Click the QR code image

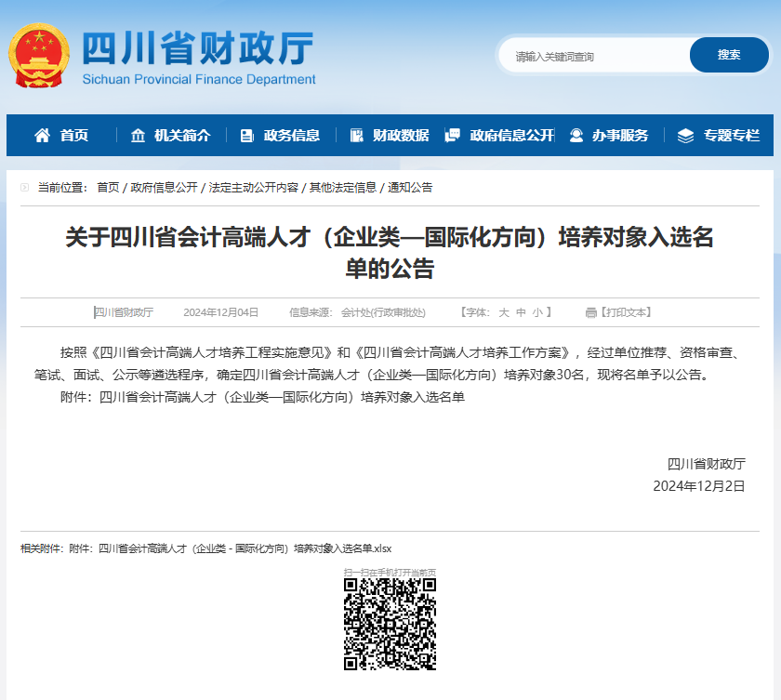(x=390, y=624)
